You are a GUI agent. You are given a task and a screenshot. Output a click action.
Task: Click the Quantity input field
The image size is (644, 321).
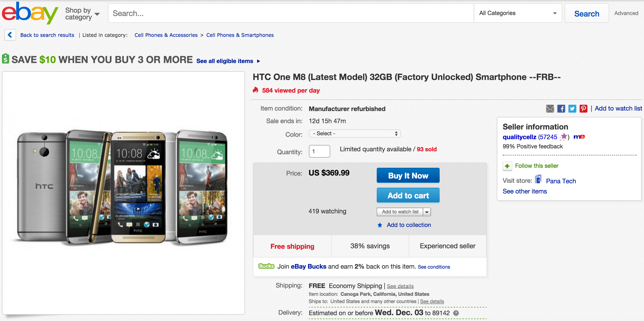pos(319,151)
